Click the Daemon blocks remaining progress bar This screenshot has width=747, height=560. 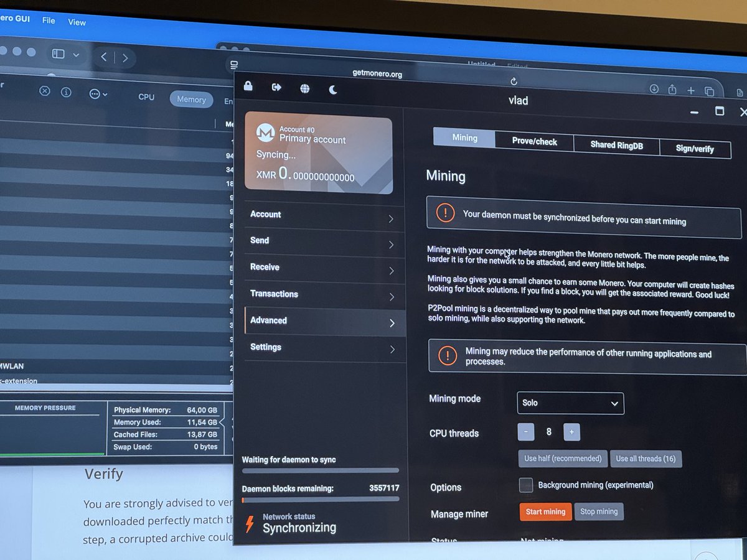pyautogui.click(x=321, y=499)
